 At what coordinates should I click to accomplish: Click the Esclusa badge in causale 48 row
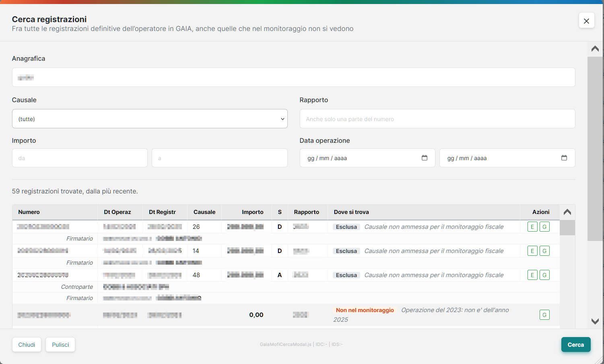pyautogui.click(x=346, y=275)
